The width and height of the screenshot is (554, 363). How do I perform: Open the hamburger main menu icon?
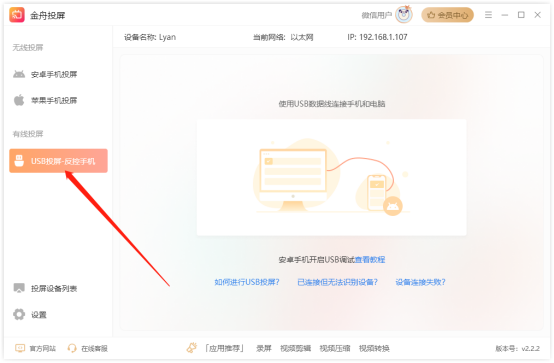(488, 15)
